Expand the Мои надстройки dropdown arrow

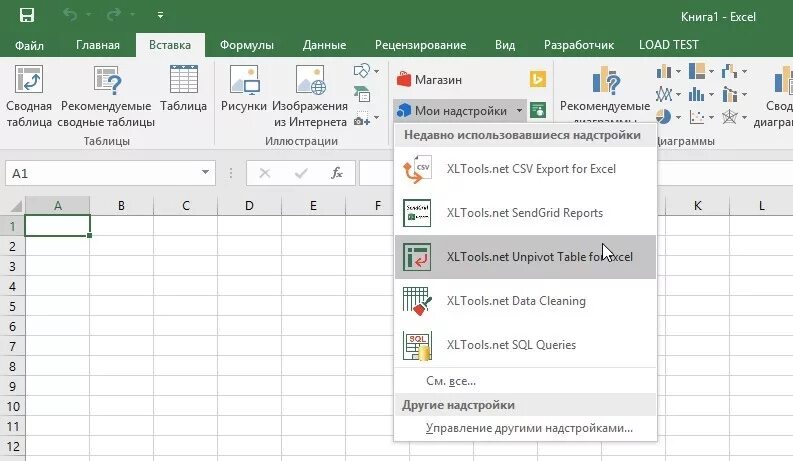click(x=519, y=110)
